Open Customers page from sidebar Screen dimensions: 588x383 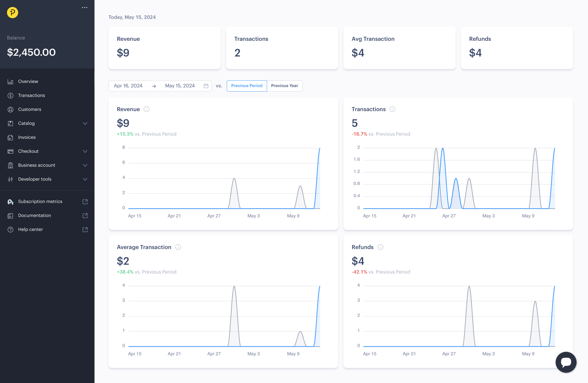click(x=30, y=110)
